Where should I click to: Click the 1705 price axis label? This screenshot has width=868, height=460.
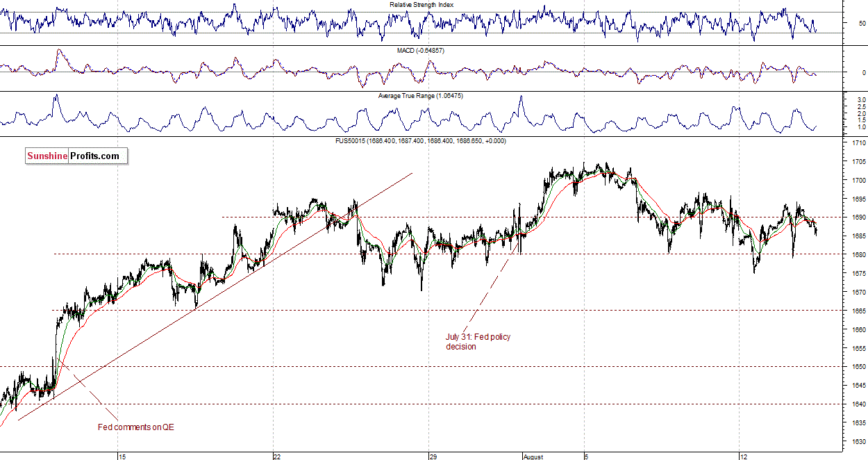[858, 161]
